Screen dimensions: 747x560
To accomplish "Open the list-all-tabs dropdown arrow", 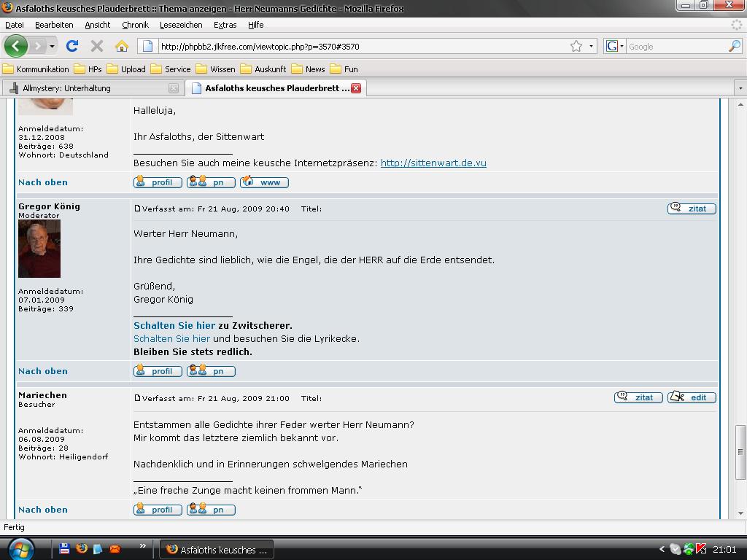I will tap(740, 88).
